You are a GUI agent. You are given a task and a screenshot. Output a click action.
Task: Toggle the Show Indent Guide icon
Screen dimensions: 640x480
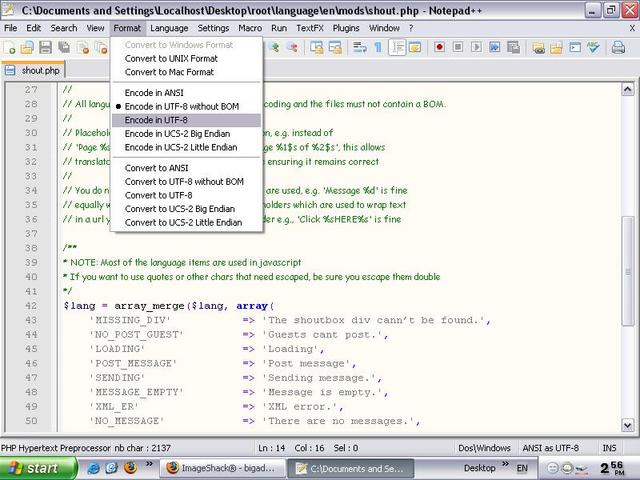pos(397,48)
